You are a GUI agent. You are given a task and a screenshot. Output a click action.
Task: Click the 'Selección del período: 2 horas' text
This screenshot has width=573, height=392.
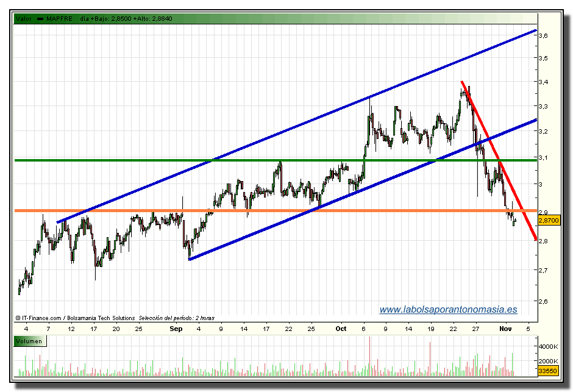(x=177, y=318)
